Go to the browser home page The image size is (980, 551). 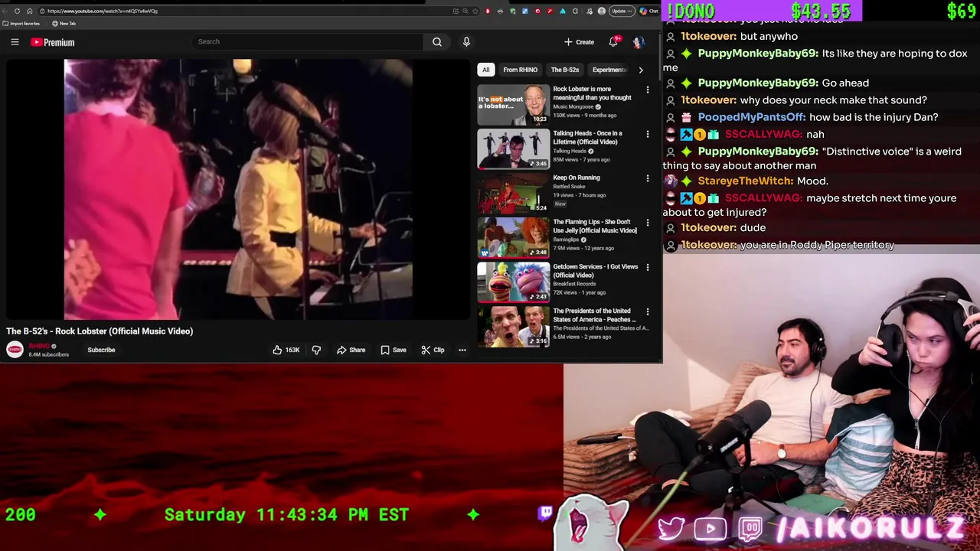[x=29, y=11]
